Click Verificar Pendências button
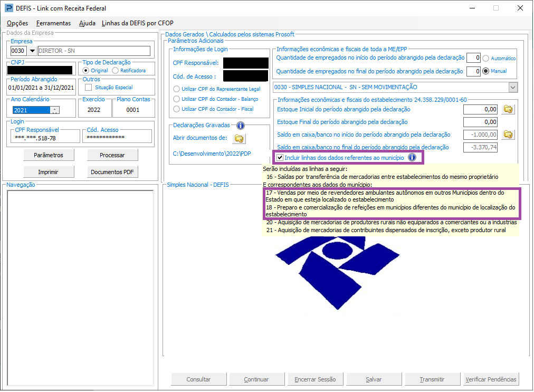 pos(491,379)
